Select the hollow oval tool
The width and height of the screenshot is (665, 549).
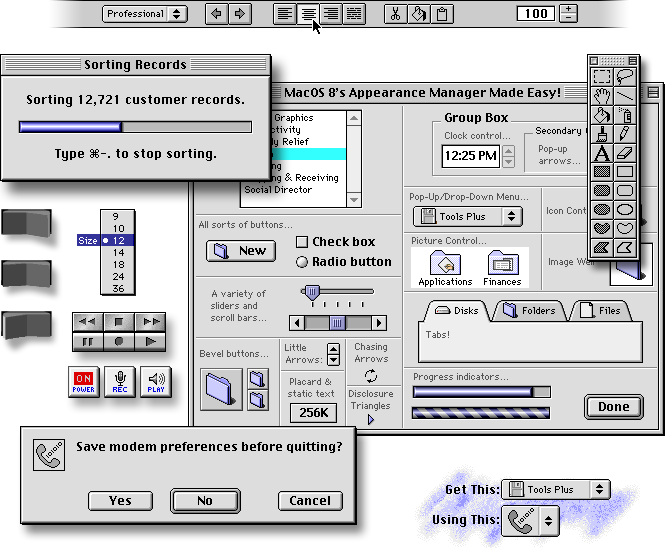(x=625, y=210)
